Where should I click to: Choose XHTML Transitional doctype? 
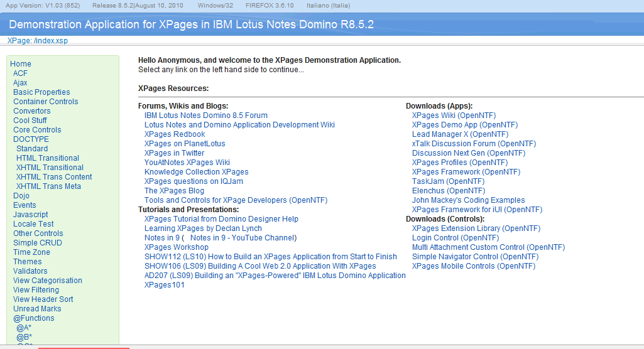point(50,168)
